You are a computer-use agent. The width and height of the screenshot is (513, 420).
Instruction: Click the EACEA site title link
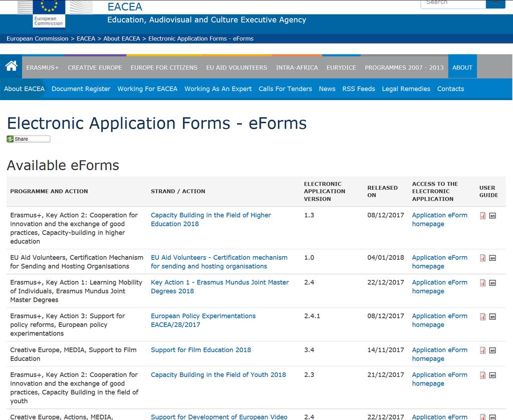125,7
